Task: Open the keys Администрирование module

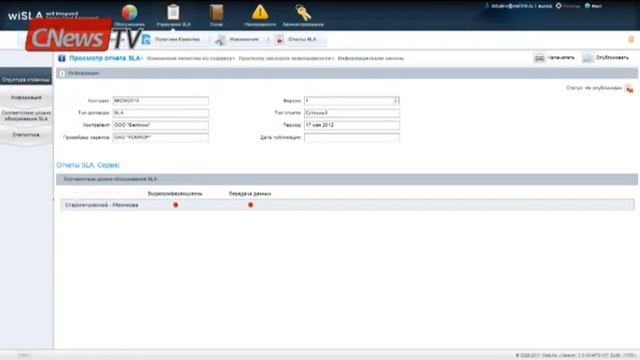Action: click(303, 13)
